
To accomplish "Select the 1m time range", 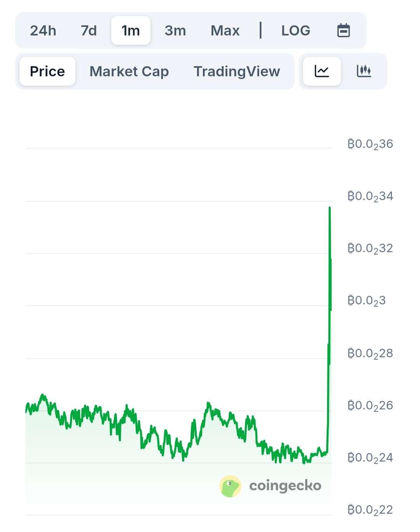I will click(x=131, y=30).
